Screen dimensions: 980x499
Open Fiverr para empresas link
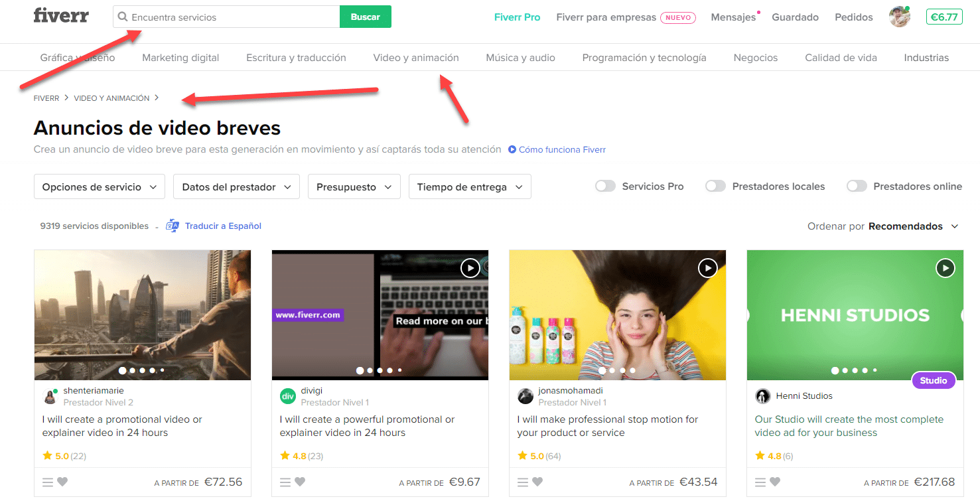pyautogui.click(x=606, y=17)
